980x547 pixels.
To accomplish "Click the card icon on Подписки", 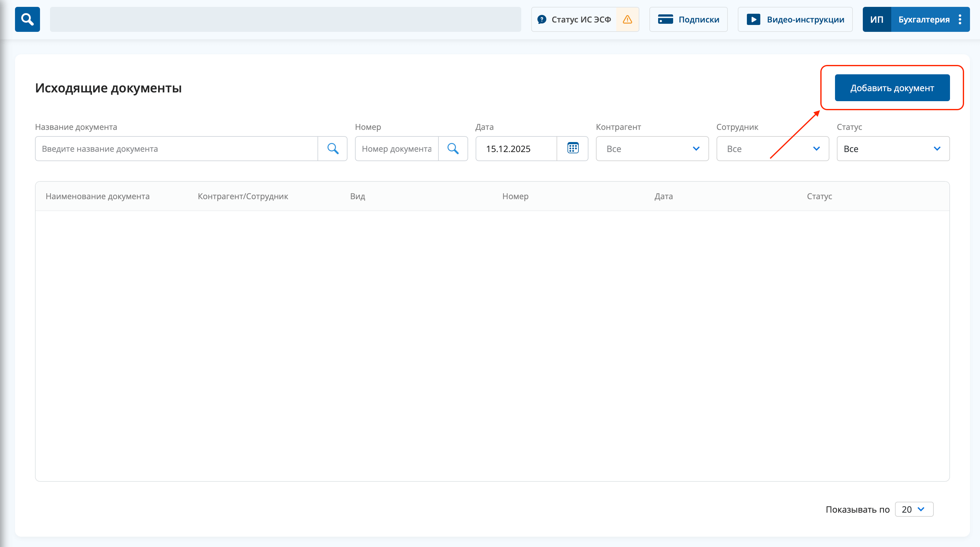I will point(665,19).
